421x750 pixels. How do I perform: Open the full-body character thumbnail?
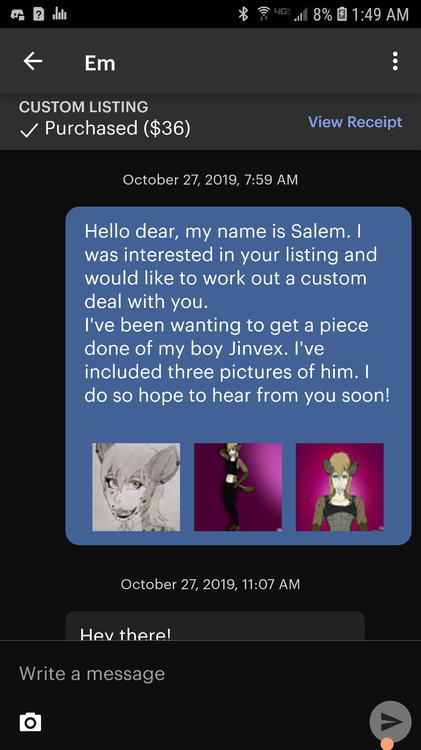[x=238, y=487]
